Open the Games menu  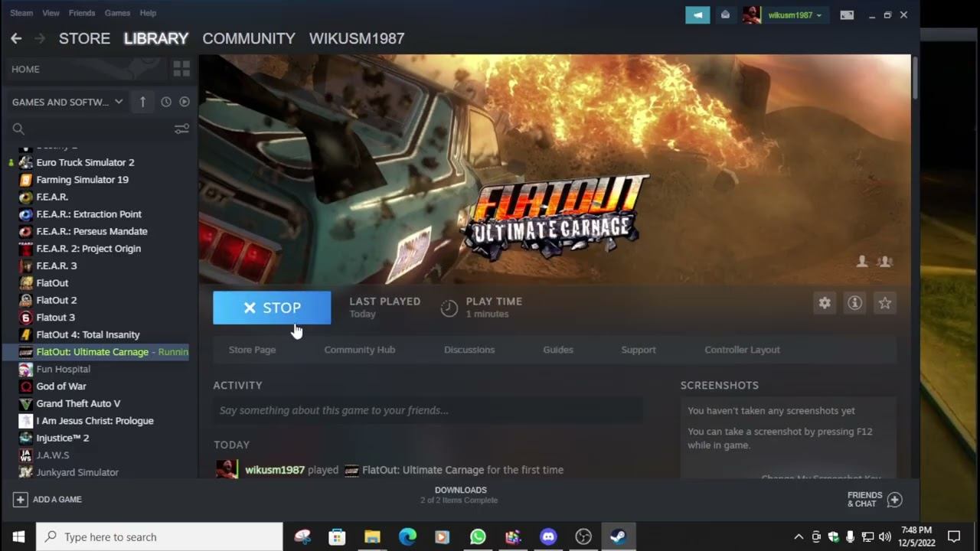pos(117,13)
